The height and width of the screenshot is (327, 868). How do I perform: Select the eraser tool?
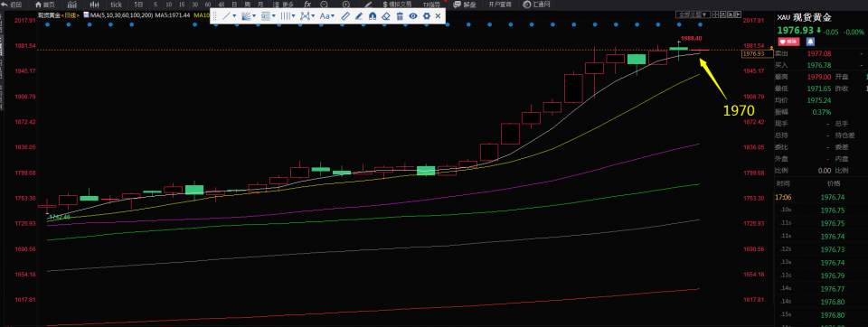pyautogui.click(x=386, y=16)
